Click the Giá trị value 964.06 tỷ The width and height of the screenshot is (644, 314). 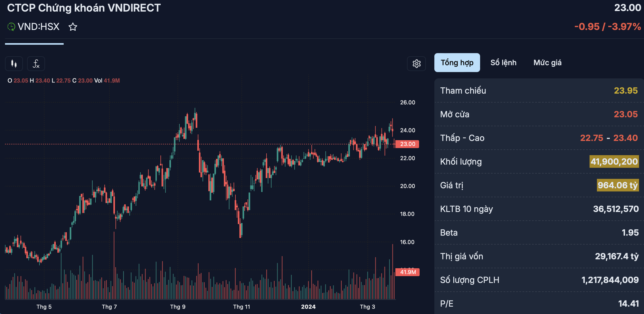coord(618,185)
